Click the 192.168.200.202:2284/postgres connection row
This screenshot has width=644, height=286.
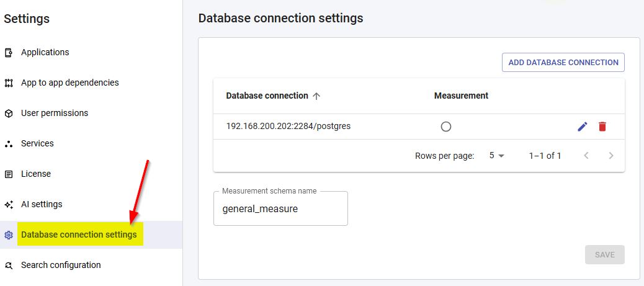click(288, 127)
